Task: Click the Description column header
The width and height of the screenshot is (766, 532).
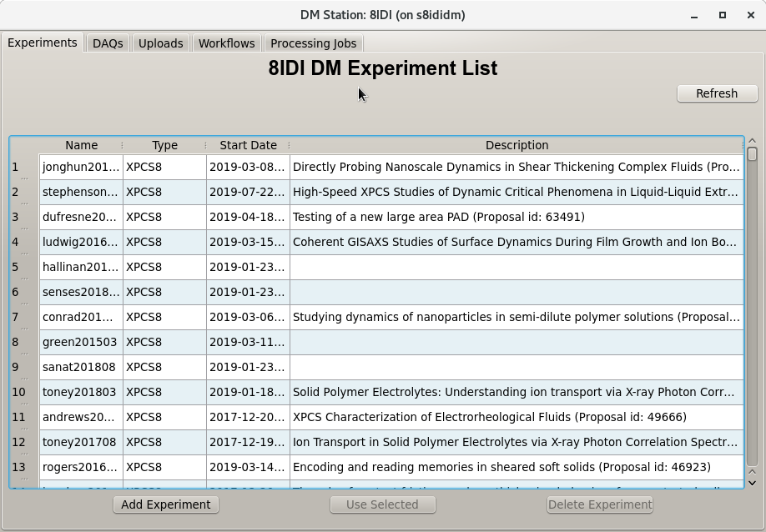Action: (517, 145)
